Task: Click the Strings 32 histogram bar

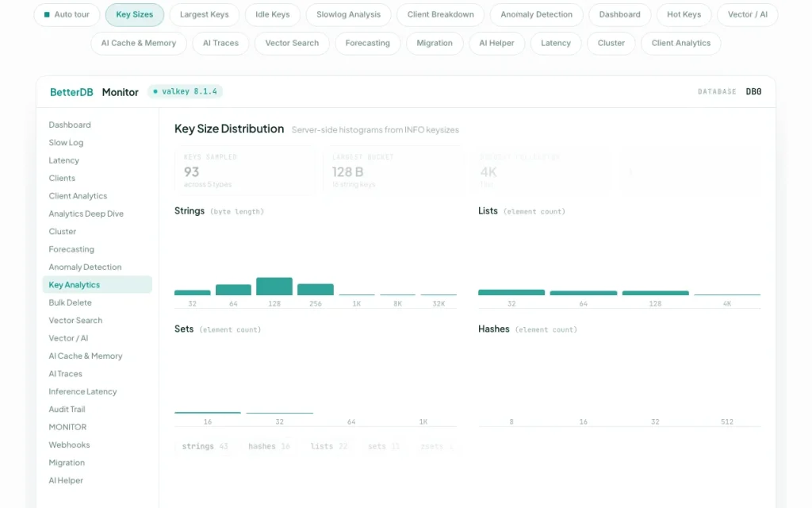Action: [192, 293]
